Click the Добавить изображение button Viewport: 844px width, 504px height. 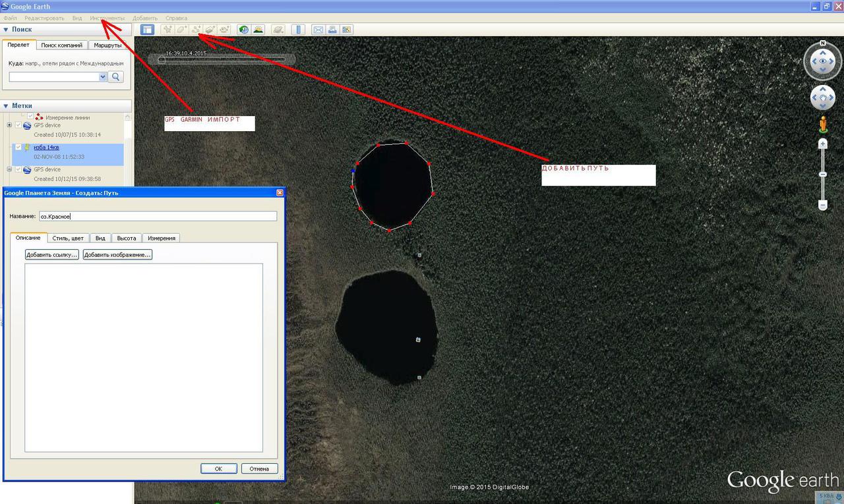pyautogui.click(x=117, y=254)
